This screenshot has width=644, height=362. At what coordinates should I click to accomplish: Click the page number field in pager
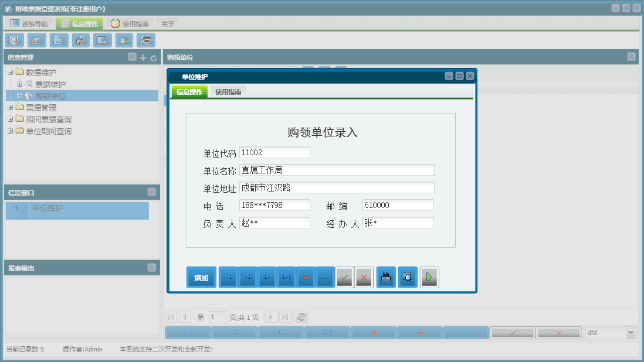click(x=217, y=317)
